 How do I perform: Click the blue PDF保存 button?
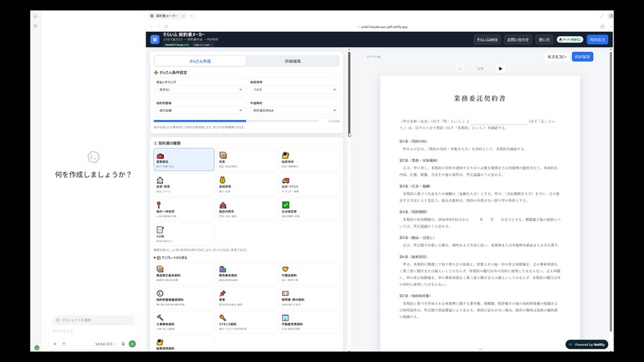coord(582,57)
